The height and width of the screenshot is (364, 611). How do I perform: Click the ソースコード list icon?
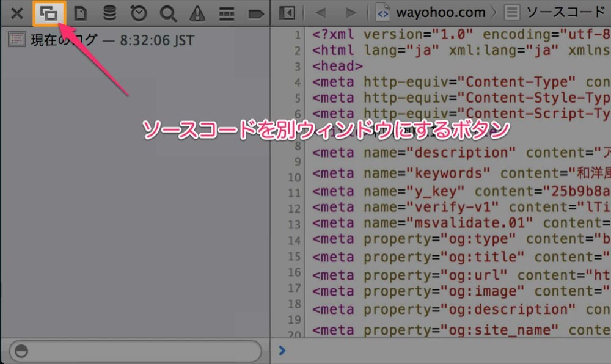(512, 12)
